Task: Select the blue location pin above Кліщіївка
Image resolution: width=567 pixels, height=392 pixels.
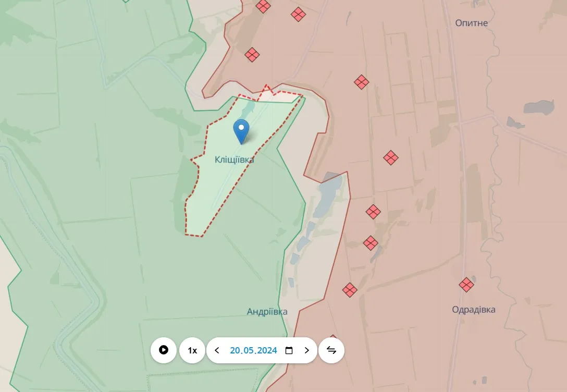Action: point(241,130)
